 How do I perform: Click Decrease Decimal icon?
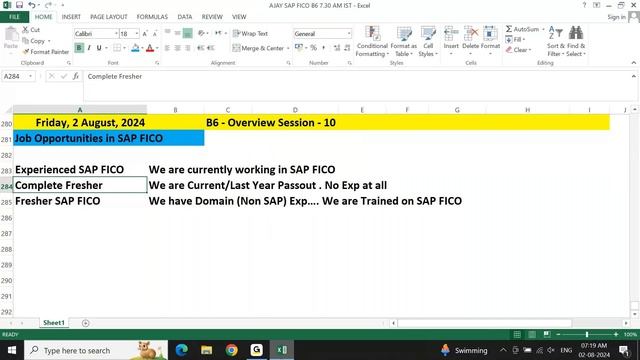coord(347,48)
